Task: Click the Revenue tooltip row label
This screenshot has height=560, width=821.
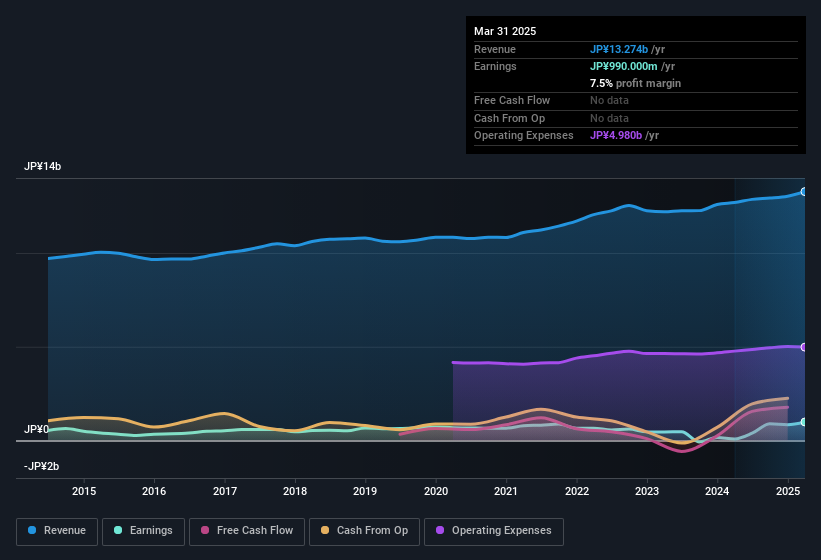Action: pyautogui.click(x=495, y=49)
